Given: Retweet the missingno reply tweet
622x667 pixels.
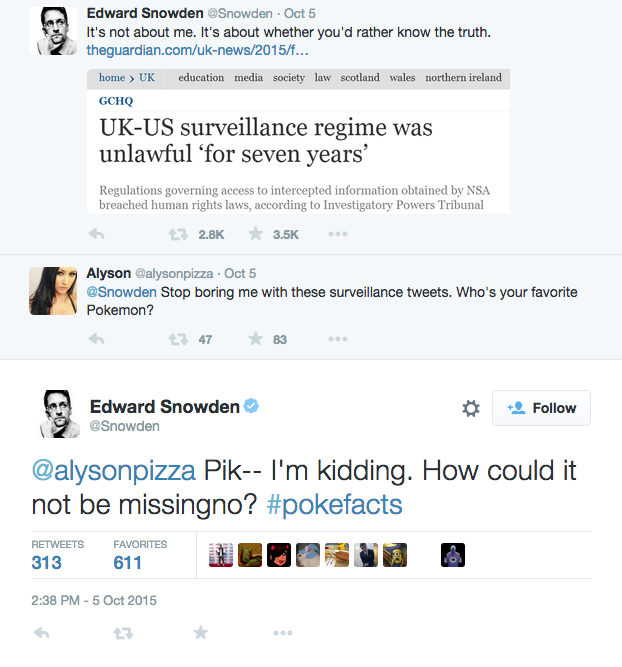Looking at the screenshot, I should [123, 633].
